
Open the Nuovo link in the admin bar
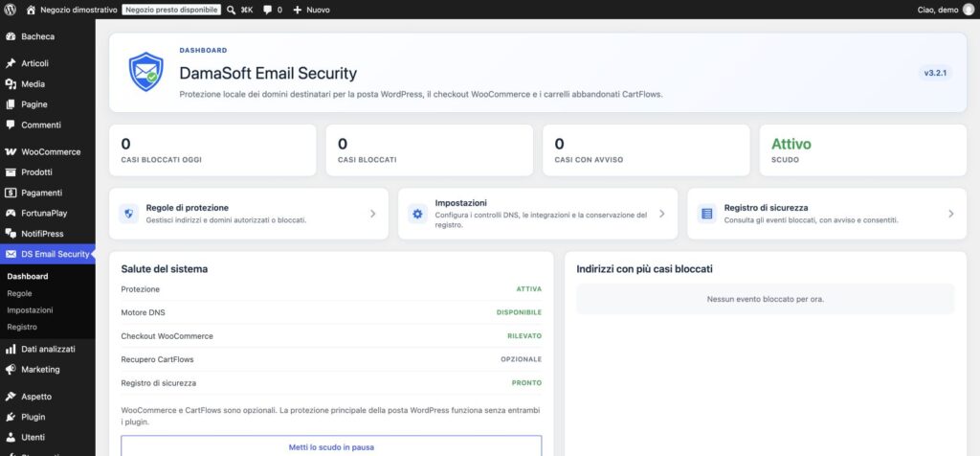(311, 10)
